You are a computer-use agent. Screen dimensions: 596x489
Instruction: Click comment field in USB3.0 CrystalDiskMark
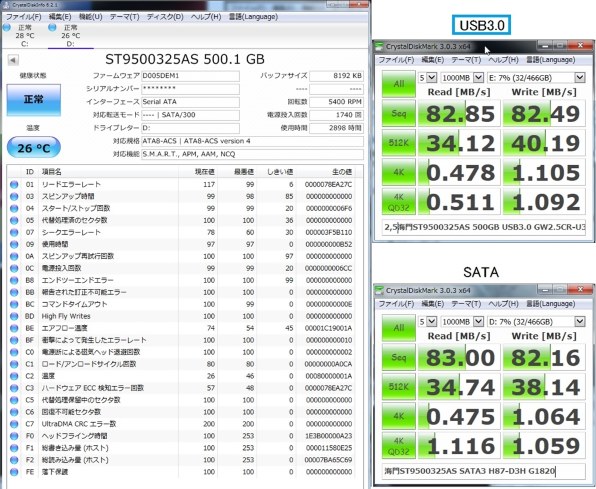pos(483,227)
